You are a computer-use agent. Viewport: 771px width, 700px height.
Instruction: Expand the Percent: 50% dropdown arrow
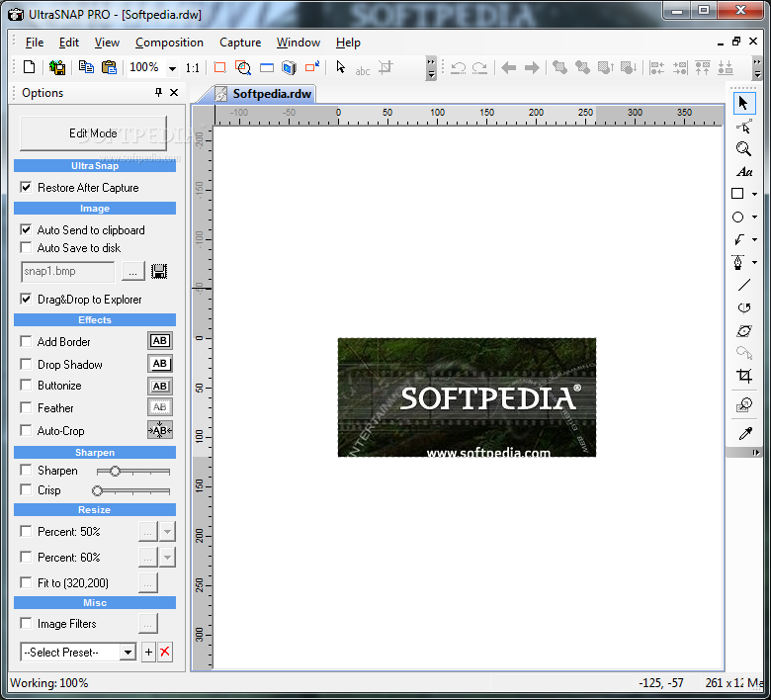coord(167,532)
